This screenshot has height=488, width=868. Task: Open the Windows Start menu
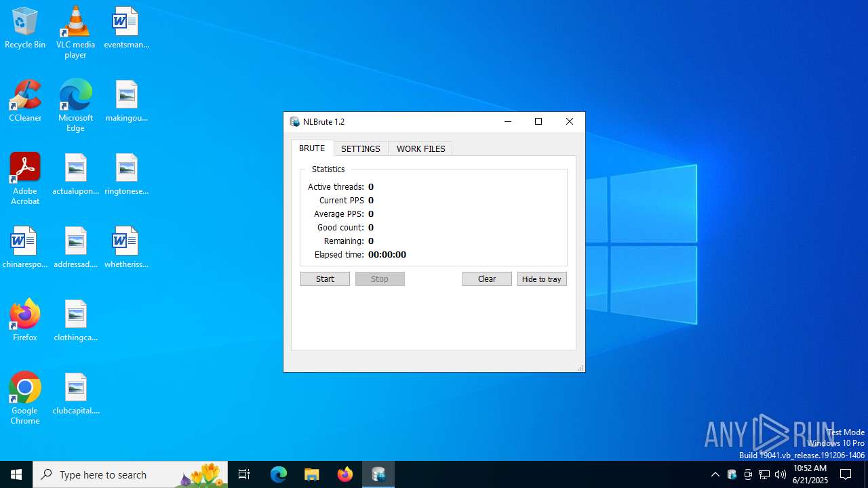[16, 474]
